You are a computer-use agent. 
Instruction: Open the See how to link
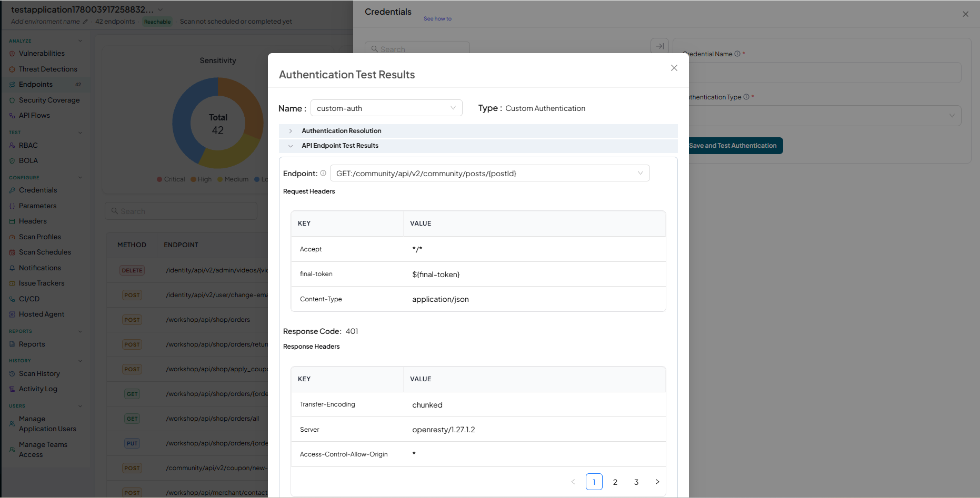click(437, 19)
